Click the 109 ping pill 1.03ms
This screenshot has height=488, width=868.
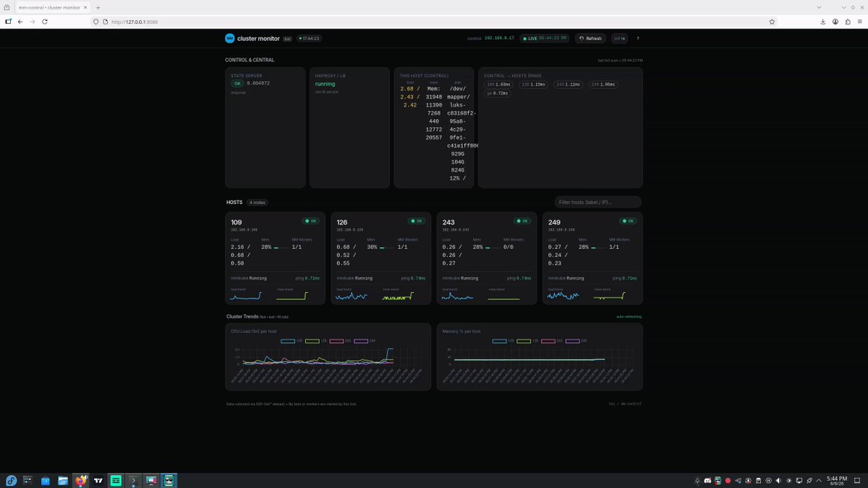pyautogui.click(x=498, y=85)
